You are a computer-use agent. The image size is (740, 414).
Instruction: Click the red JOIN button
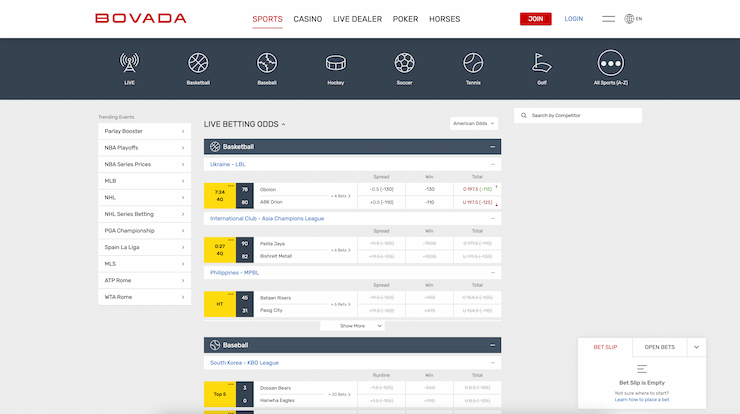click(536, 19)
